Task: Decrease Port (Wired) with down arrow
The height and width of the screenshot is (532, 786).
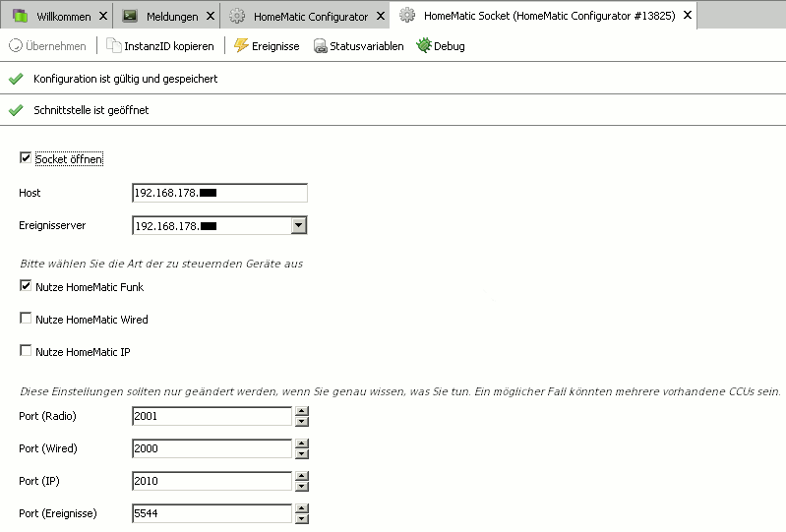Action: (302, 454)
